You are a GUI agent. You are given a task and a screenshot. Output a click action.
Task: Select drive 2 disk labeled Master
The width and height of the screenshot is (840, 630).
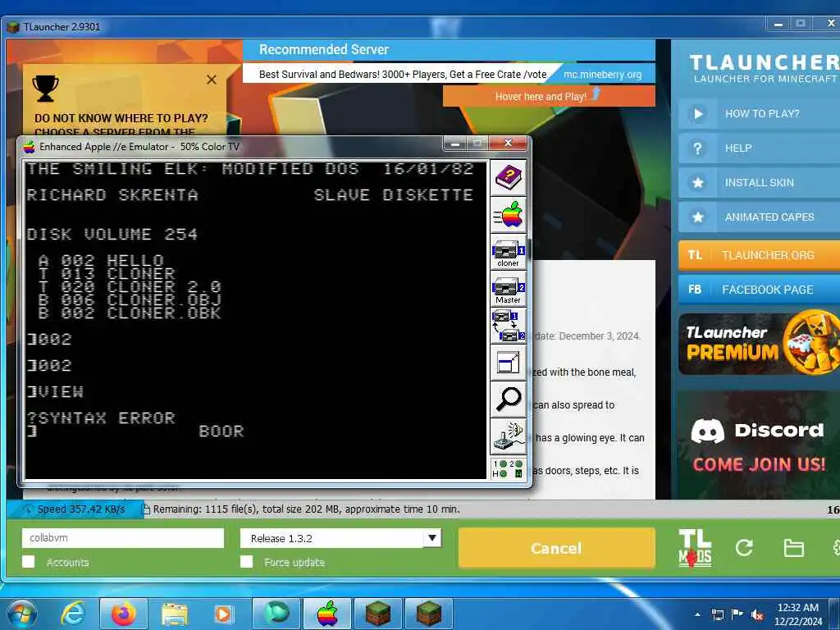tap(508, 290)
